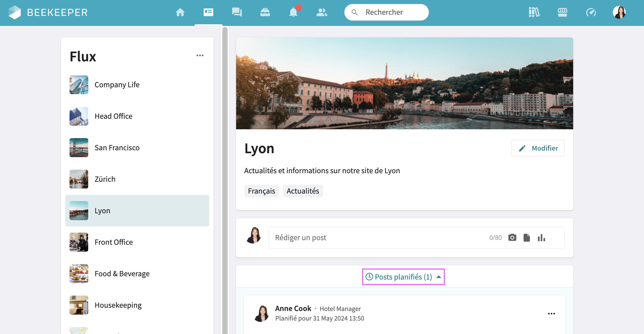This screenshot has height=334, width=644.
Task: Click 'Planifié pour 31 May 2024 13:50'
Action: 320,318
